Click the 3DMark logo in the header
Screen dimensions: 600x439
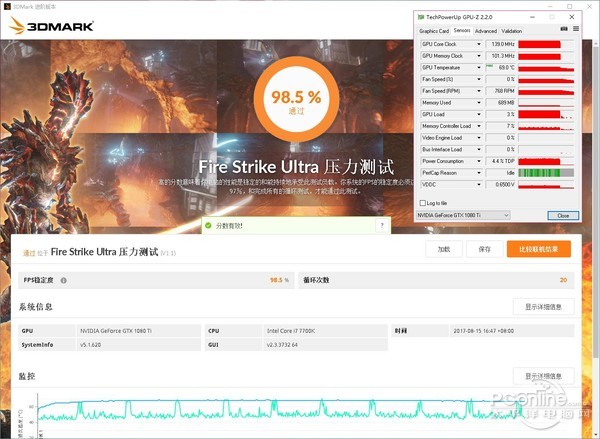coord(51,26)
